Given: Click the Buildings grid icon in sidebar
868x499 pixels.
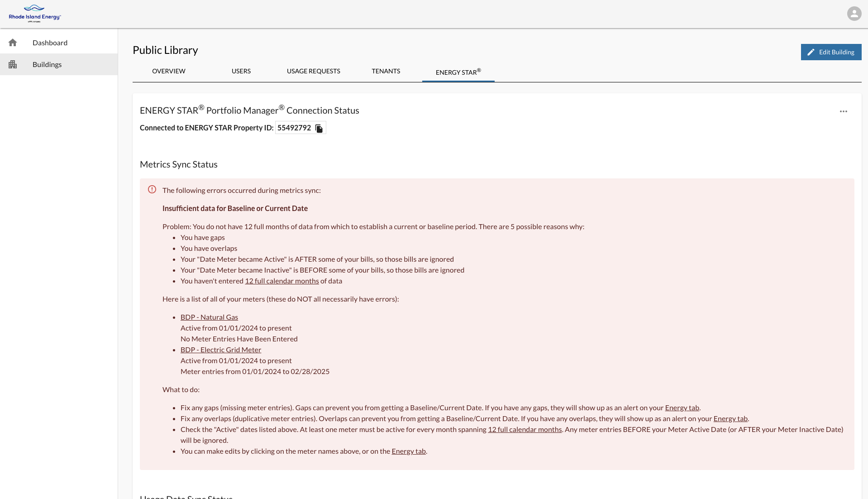Looking at the screenshot, I should coord(13,64).
